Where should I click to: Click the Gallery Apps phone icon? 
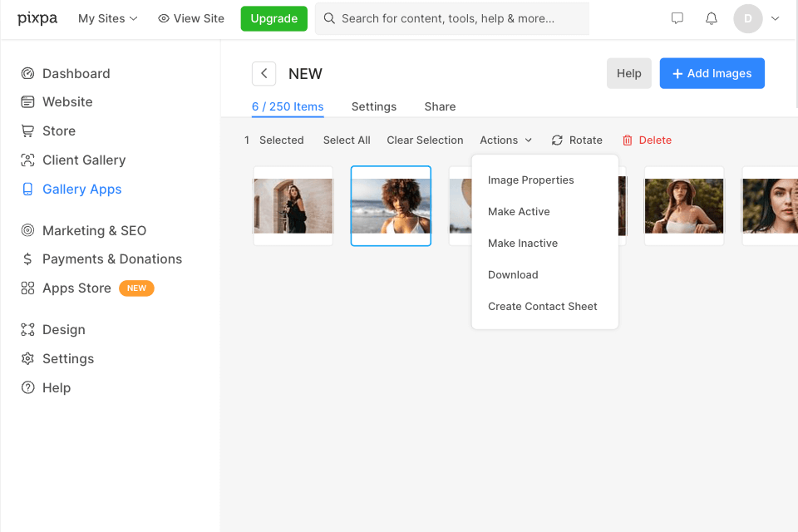[27, 189]
